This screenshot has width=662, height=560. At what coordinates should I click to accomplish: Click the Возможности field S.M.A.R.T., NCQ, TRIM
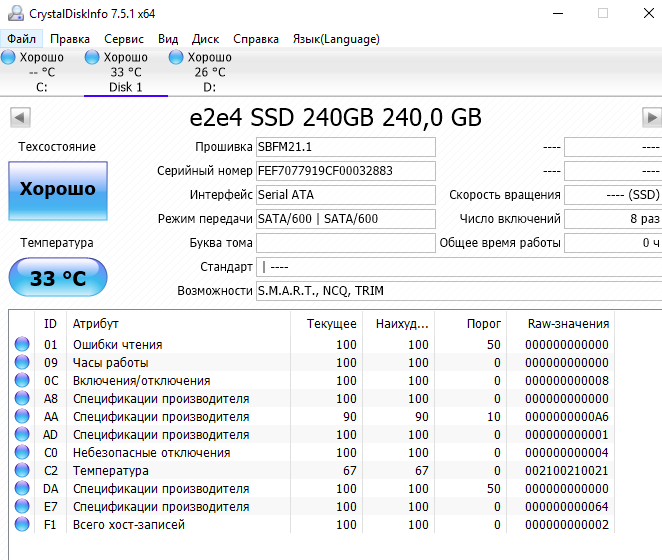point(459,291)
